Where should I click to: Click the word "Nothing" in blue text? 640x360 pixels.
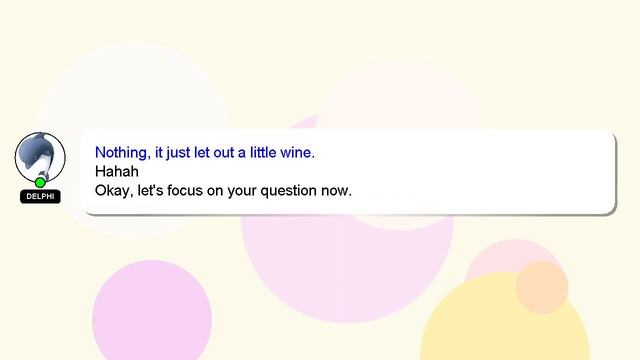click(122, 153)
